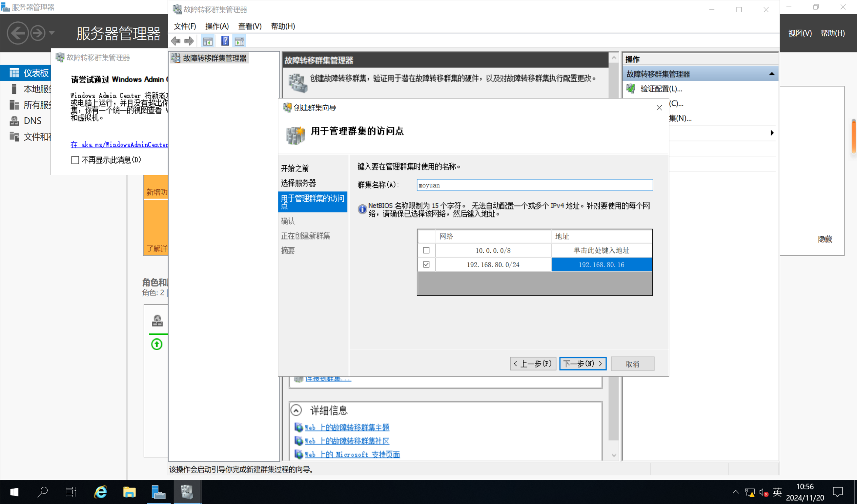Enable 不再显示此消息 option

click(x=75, y=159)
